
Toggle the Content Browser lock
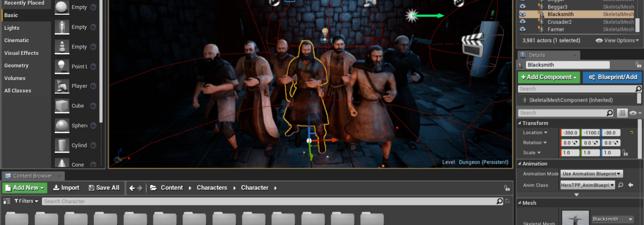click(x=507, y=188)
